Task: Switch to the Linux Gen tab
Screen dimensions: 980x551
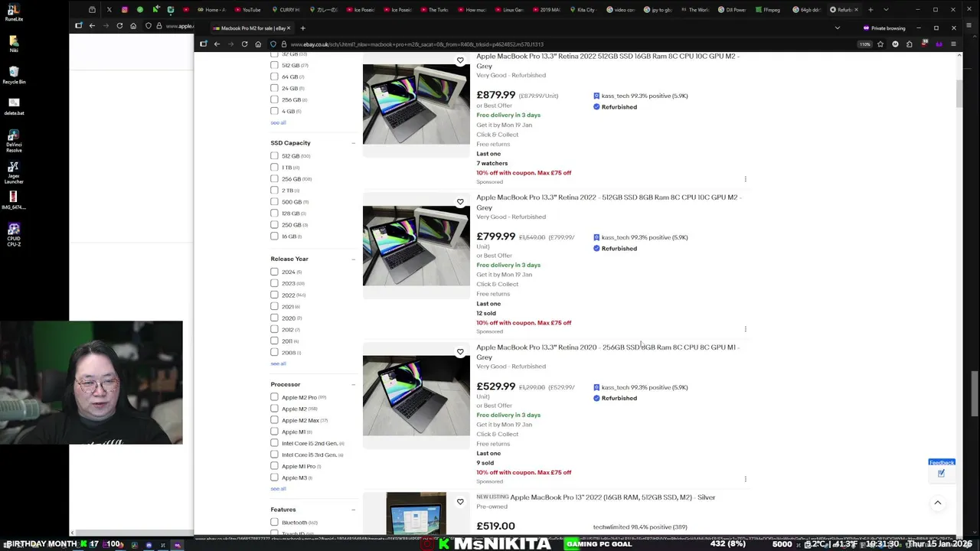Action: coord(508,10)
